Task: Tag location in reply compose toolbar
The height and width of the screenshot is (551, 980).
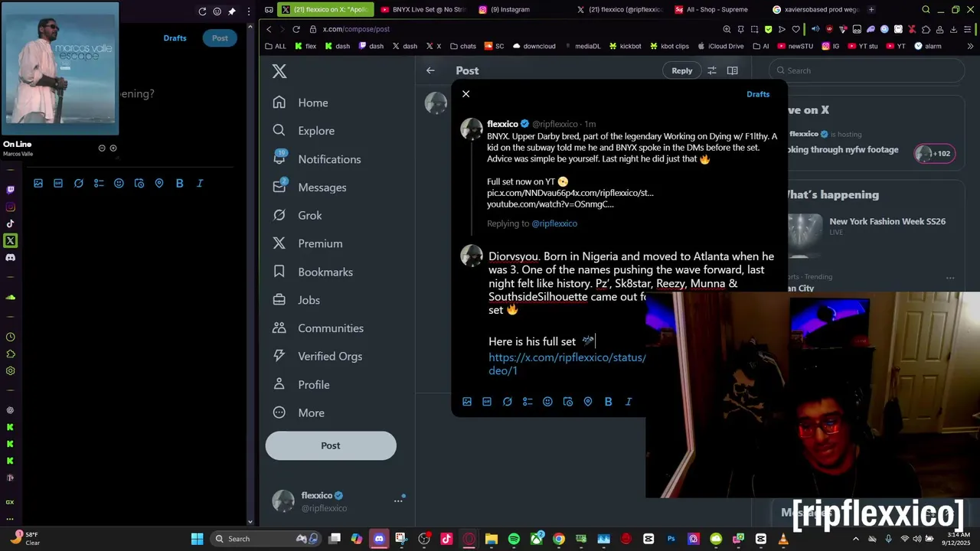Action: (588, 402)
